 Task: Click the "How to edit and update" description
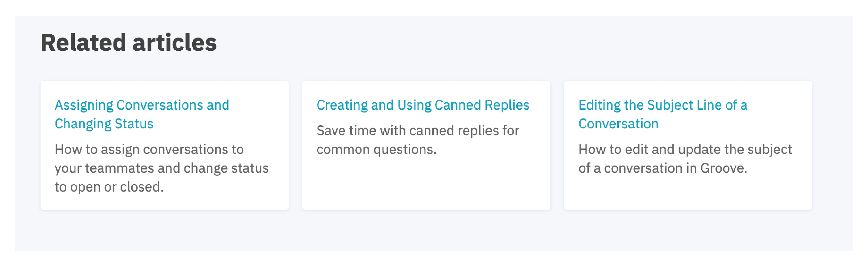(x=685, y=149)
